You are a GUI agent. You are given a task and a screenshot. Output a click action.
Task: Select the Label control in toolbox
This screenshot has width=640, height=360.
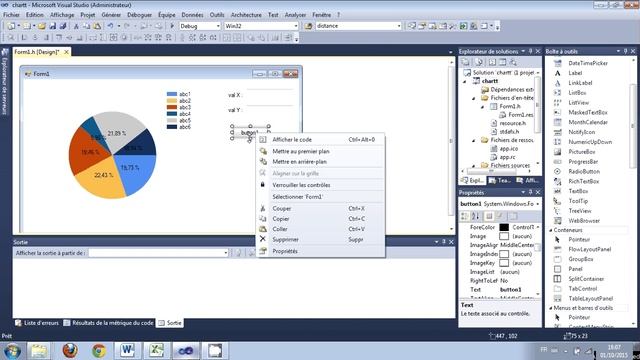click(x=575, y=73)
